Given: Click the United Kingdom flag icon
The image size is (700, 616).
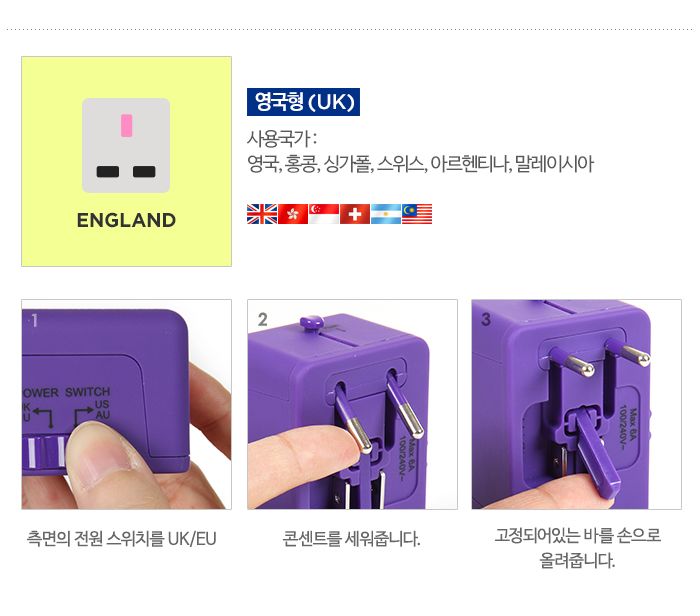Looking at the screenshot, I should pyautogui.click(x=262, y=214).
